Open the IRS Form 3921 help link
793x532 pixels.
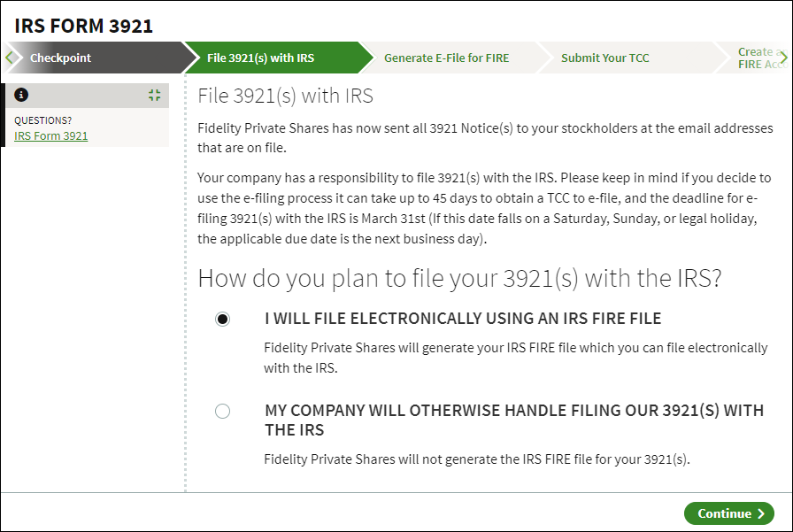(51, 136)
